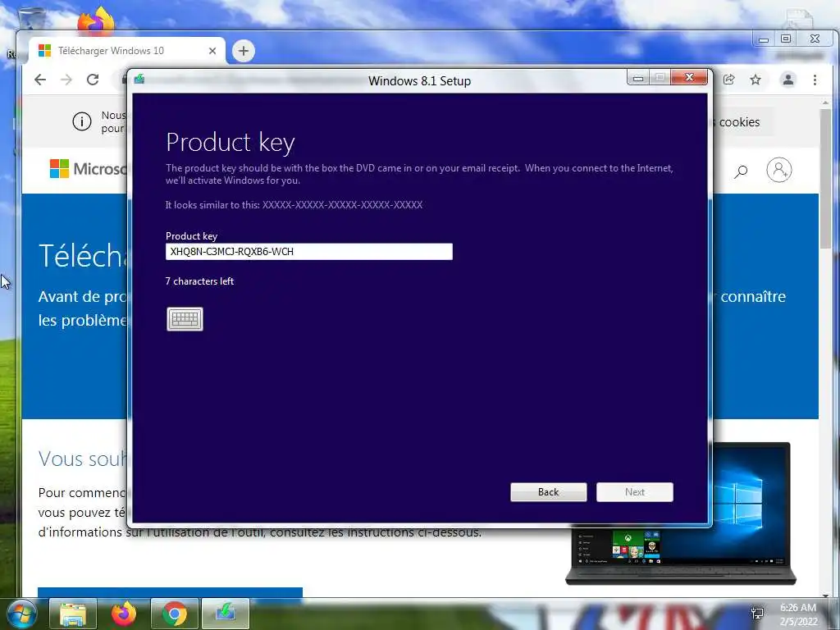Click the Microsoft sign-in account icon

click(x=779, y=170)
